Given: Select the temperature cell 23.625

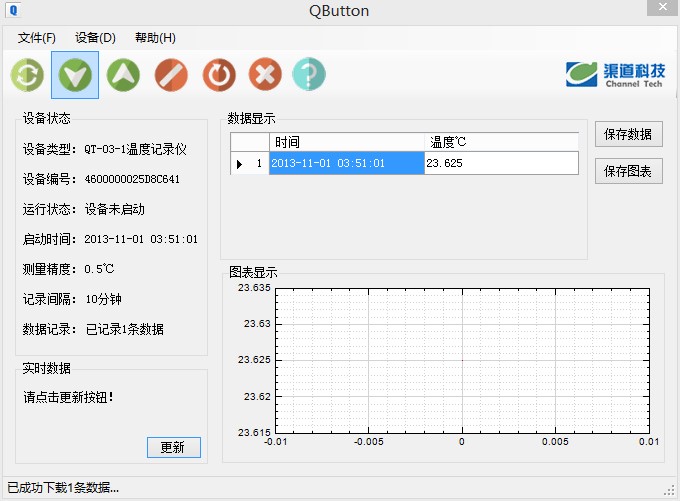Looking at the screenshot, I should (x=500, y=163).
